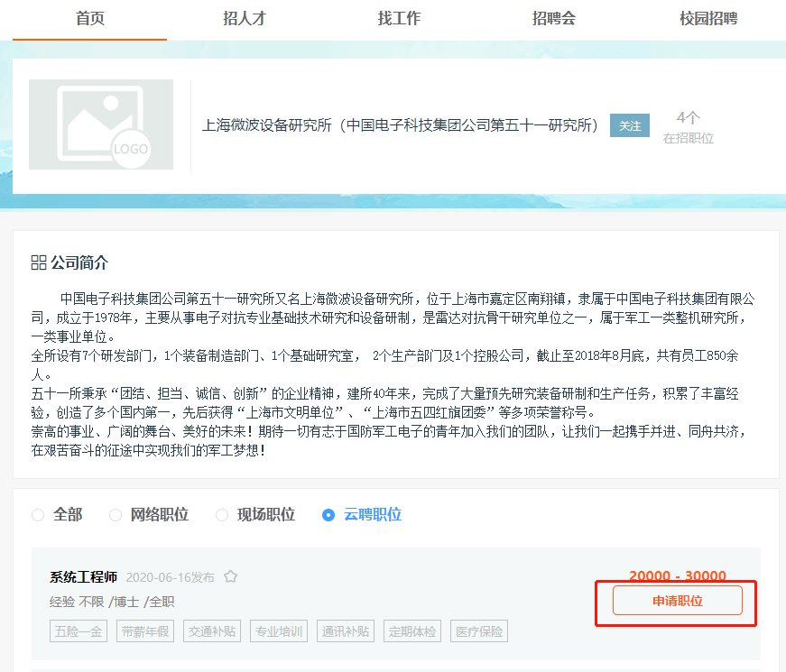Click the company name 上海微波设备研究所
Image resolution: width=786 pixels, height=672 pixels.
pos(400,125)
